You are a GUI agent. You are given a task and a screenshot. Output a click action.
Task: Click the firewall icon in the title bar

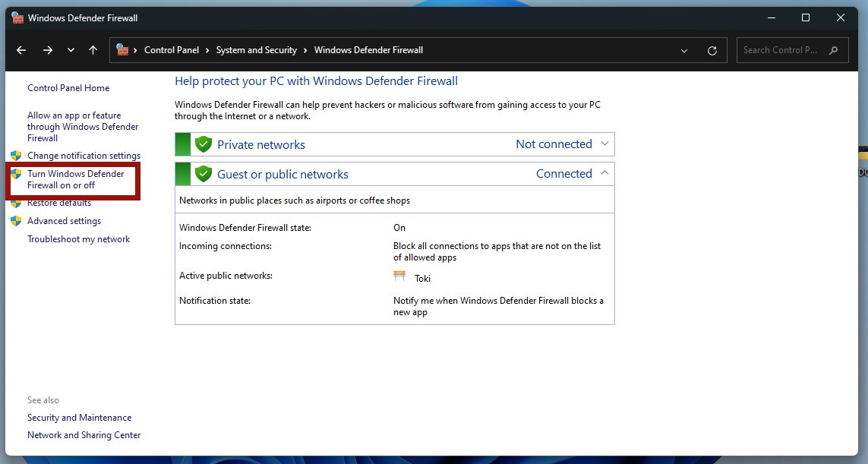pos(16,17)
